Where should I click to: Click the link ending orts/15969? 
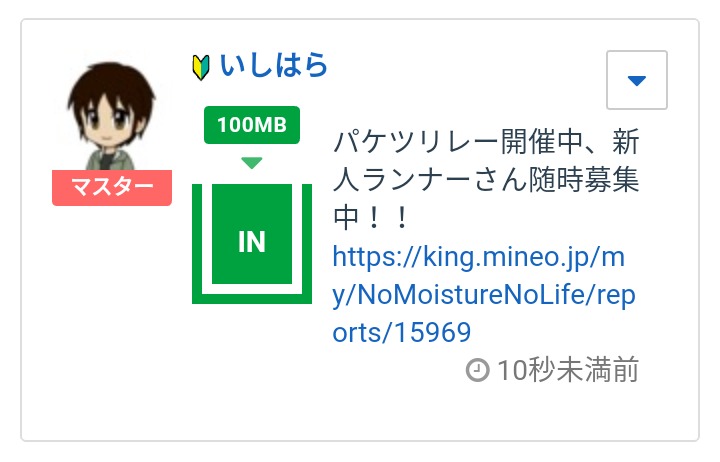click(401, 331)
